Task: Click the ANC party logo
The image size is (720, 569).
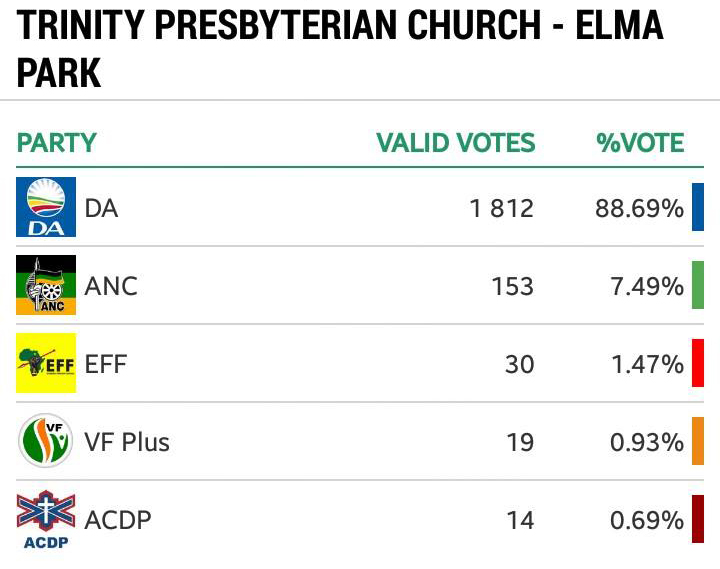Action: (46, 285)
